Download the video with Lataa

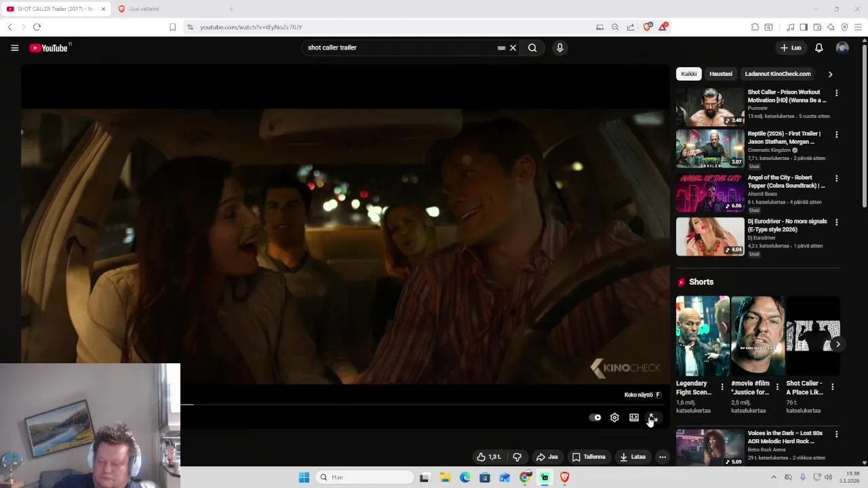coord(632,457)
